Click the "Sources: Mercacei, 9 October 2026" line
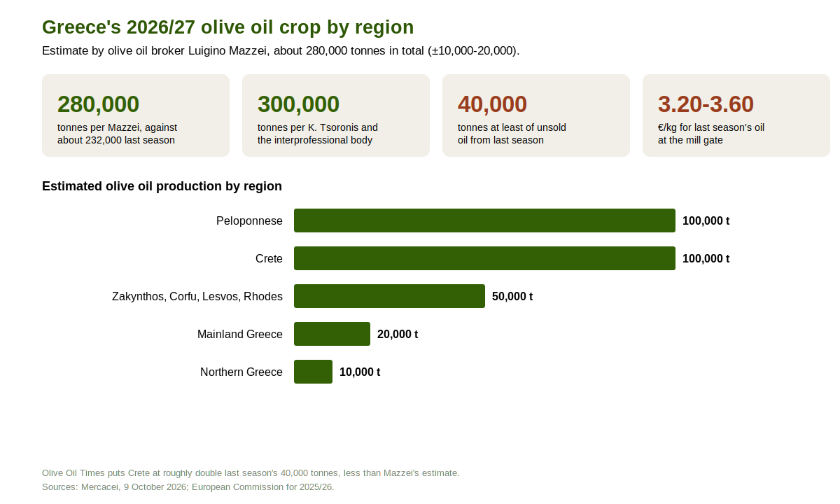Image resolution: width=840 pixels, height=504 pixels. pyautogui.click(x=188, y=487)
